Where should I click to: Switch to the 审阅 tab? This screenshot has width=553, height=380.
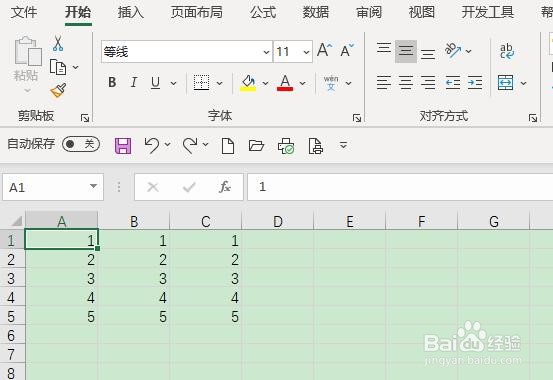tap(369, 13)
